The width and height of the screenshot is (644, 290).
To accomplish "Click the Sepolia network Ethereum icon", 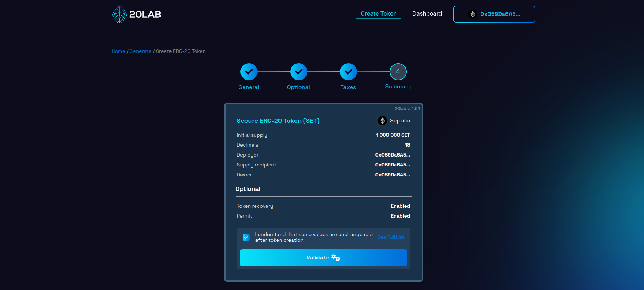I will [383, 121].
